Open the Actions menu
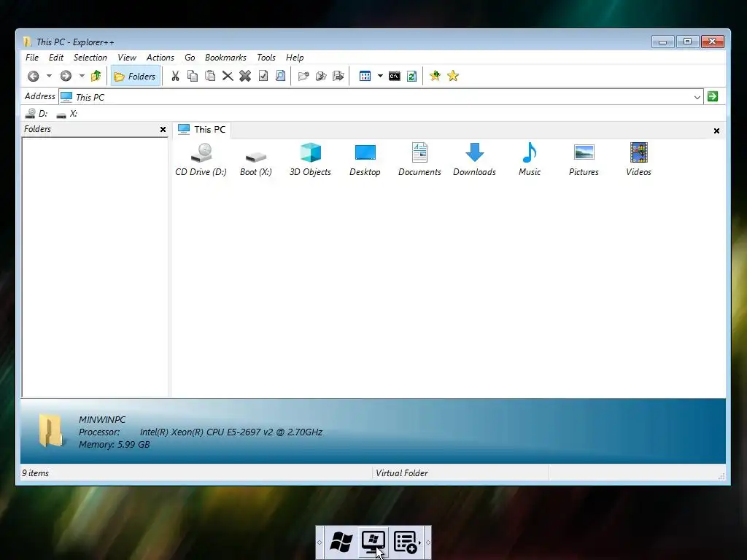Screen dimensions: 747x560 pyautogui.click(x=160, y=58)
